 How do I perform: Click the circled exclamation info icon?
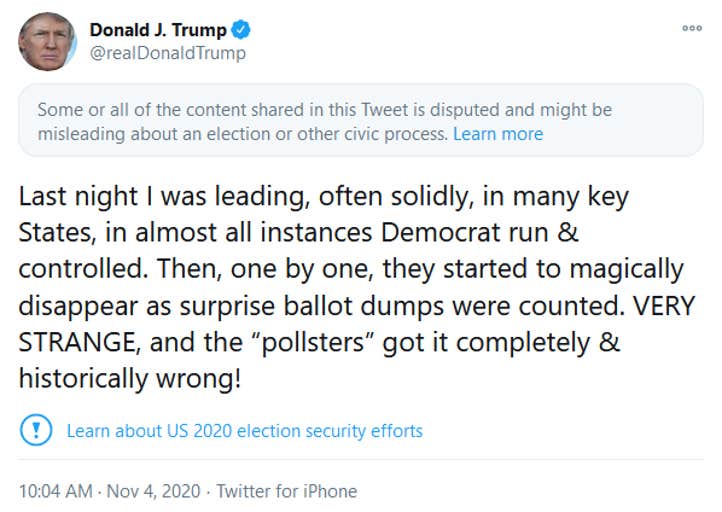pos(36,431)
